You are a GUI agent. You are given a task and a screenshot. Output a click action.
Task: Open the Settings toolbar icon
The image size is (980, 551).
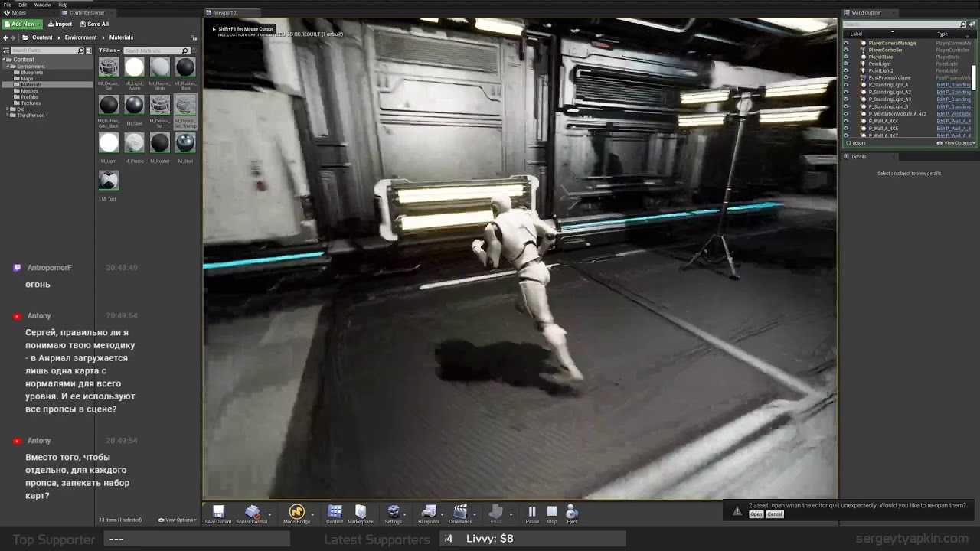[394, 514]
